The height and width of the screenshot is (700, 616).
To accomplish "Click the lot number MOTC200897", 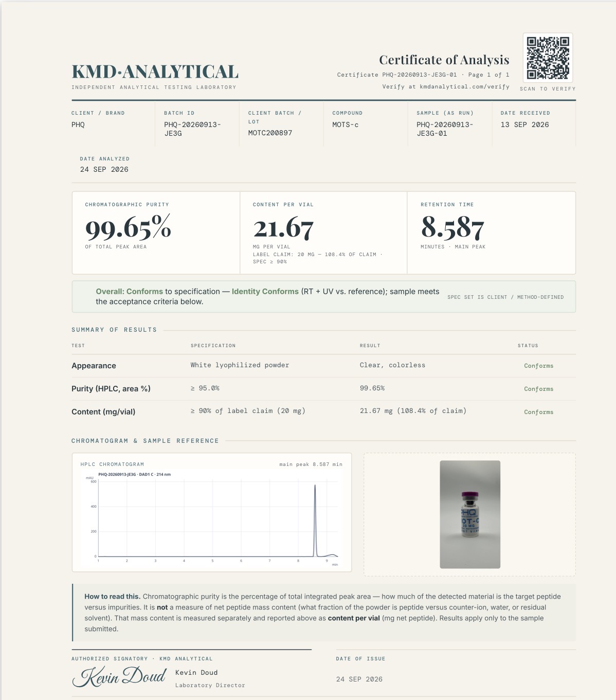I will click(270, 133).
